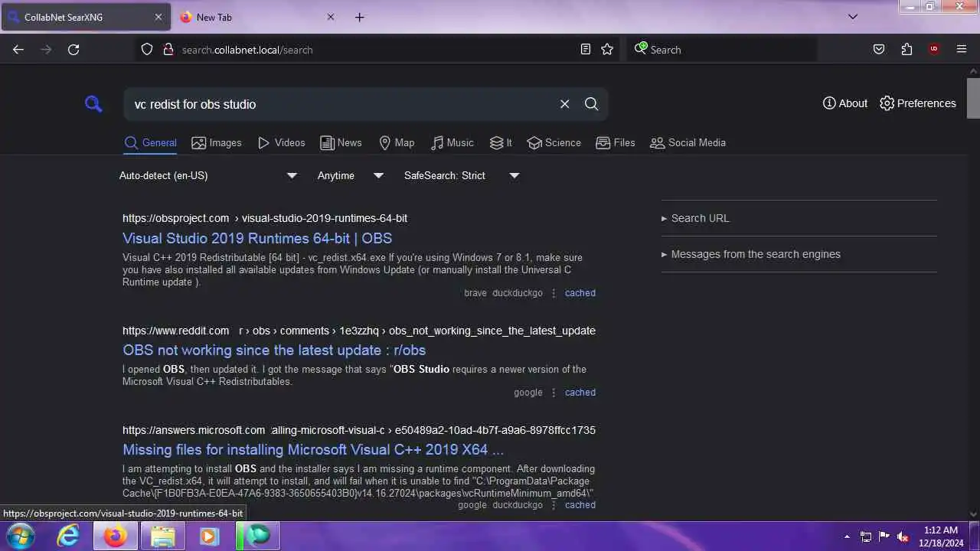Viewport: 980px width, 551px height.
Task: Go back with the browser back arrow
Action: [x=18, y=50]
